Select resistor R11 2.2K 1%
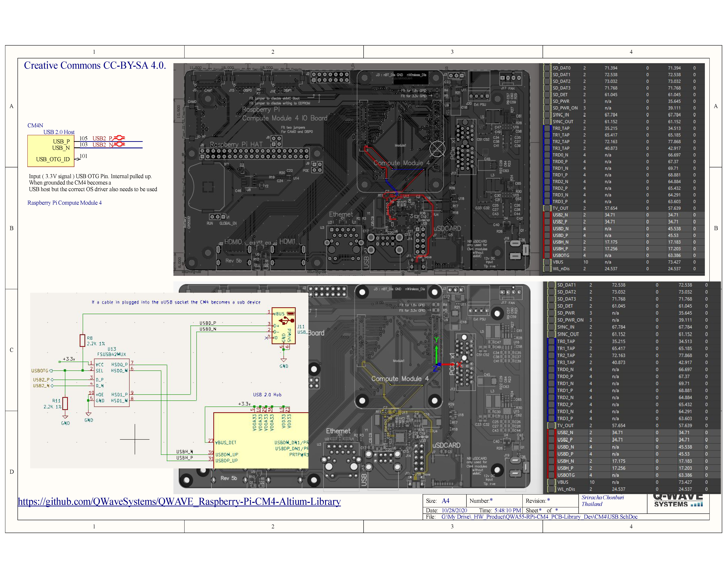Image resolution: width=728 pixels, height=579 pixels. pos(65,404)
